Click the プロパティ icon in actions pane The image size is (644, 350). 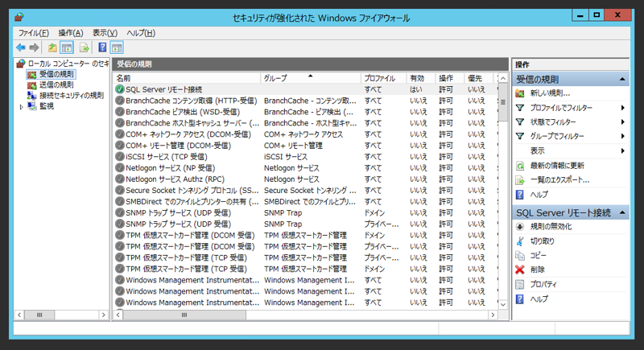coord(520,284)
